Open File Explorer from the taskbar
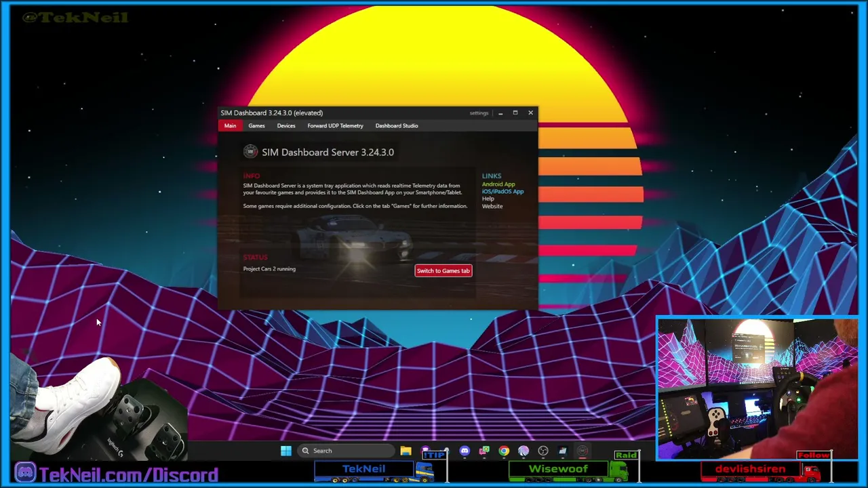The image size is (868, 488). click(406, 451)
